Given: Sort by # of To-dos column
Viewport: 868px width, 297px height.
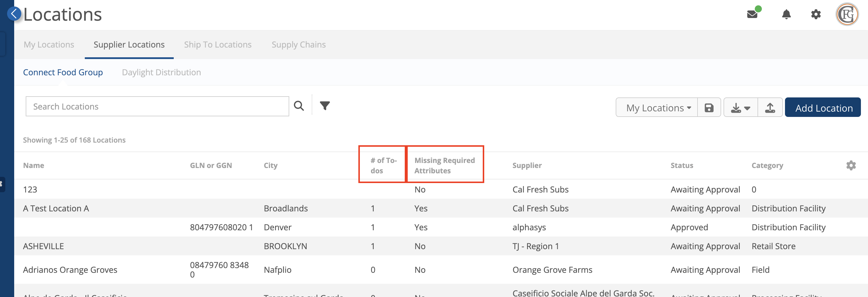Looking at the screenshot, I should 384,165.
